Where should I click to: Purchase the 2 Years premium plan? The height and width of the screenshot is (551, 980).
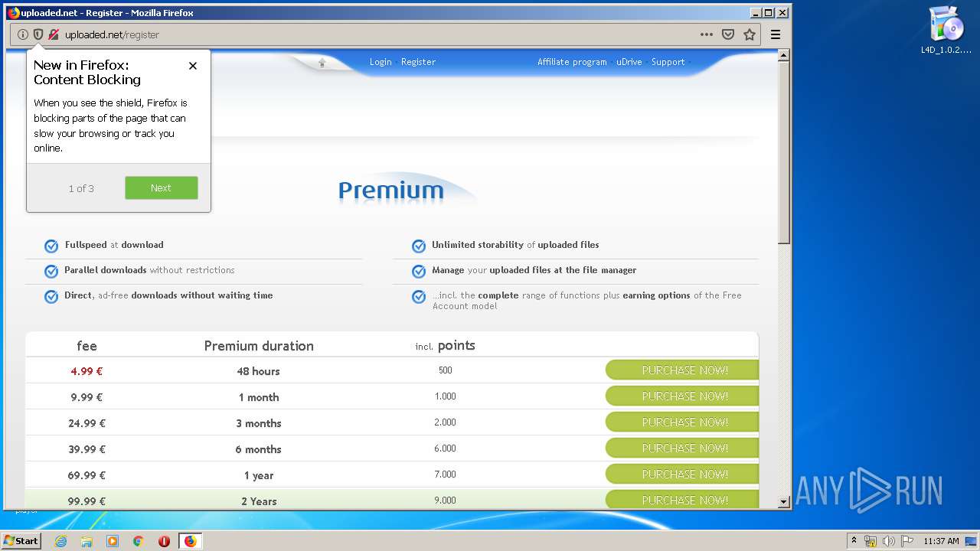(x=682, y=500)
